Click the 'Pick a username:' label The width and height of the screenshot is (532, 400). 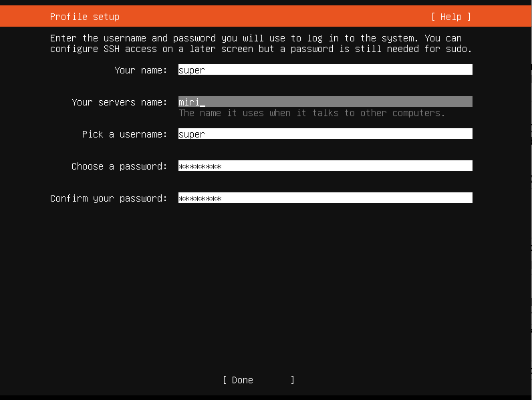(x=124, y=134)
